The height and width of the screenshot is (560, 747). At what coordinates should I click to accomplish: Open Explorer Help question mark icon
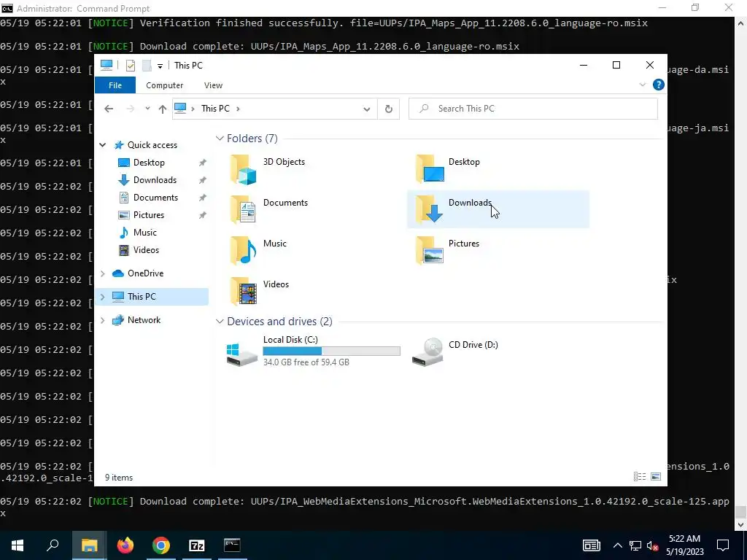(659, 85)
